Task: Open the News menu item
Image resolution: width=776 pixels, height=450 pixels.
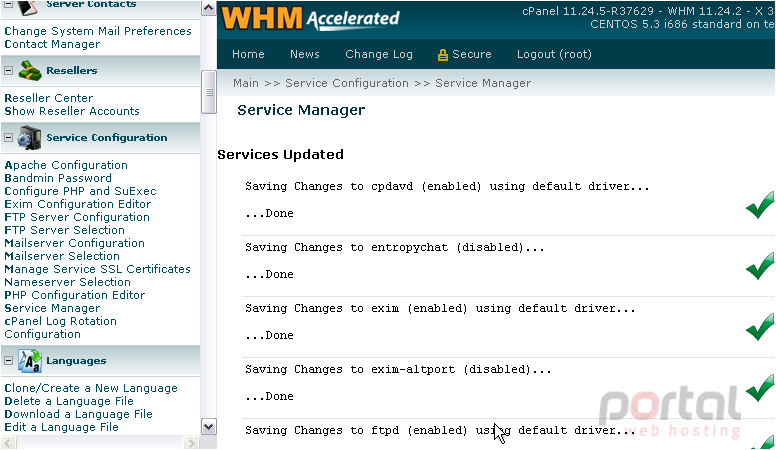Action: [x=305, y=54]
